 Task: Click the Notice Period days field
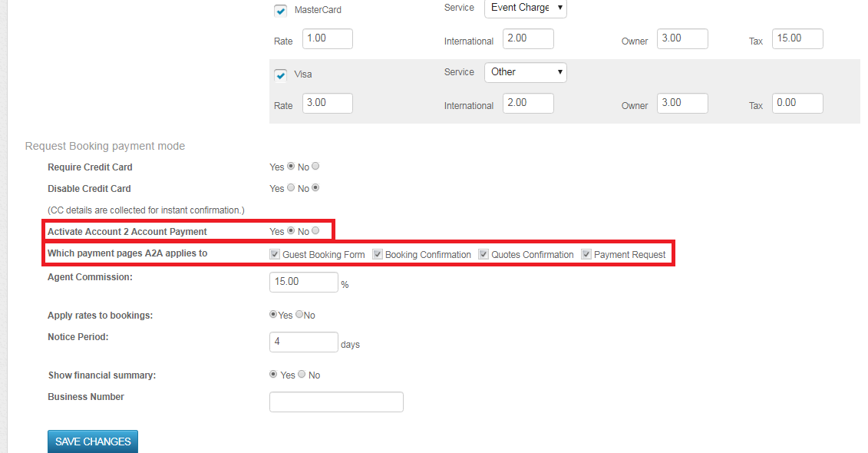[x=304, y=342]
